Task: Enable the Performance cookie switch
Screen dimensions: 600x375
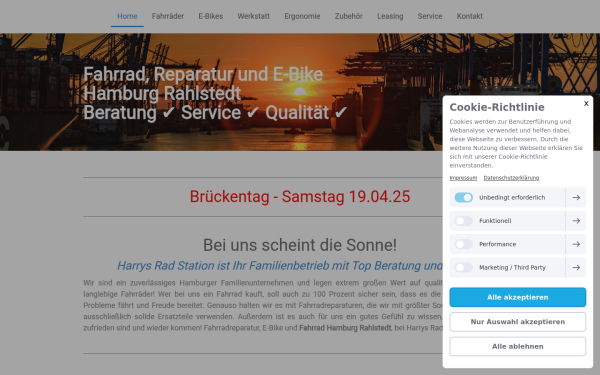Action: (x=463, y=244)
